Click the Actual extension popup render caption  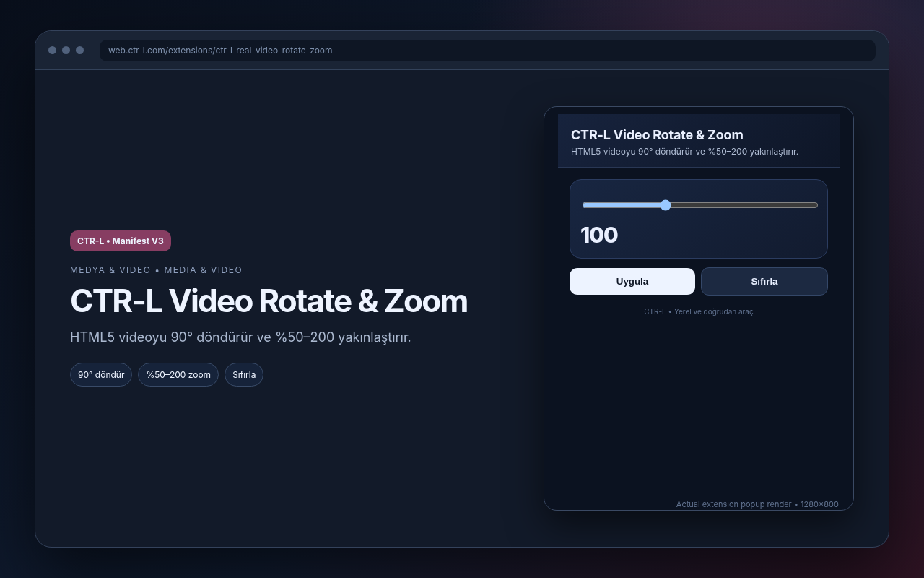757,504
